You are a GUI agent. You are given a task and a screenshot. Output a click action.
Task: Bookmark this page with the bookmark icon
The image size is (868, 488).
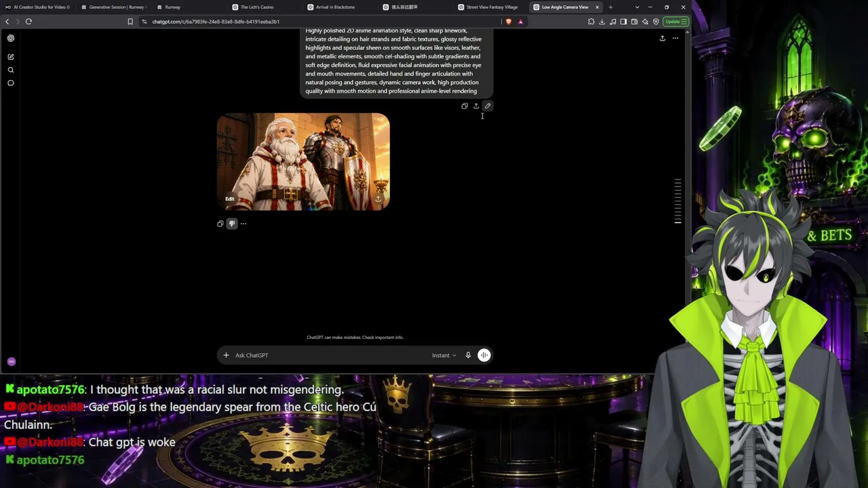[130, 22]
